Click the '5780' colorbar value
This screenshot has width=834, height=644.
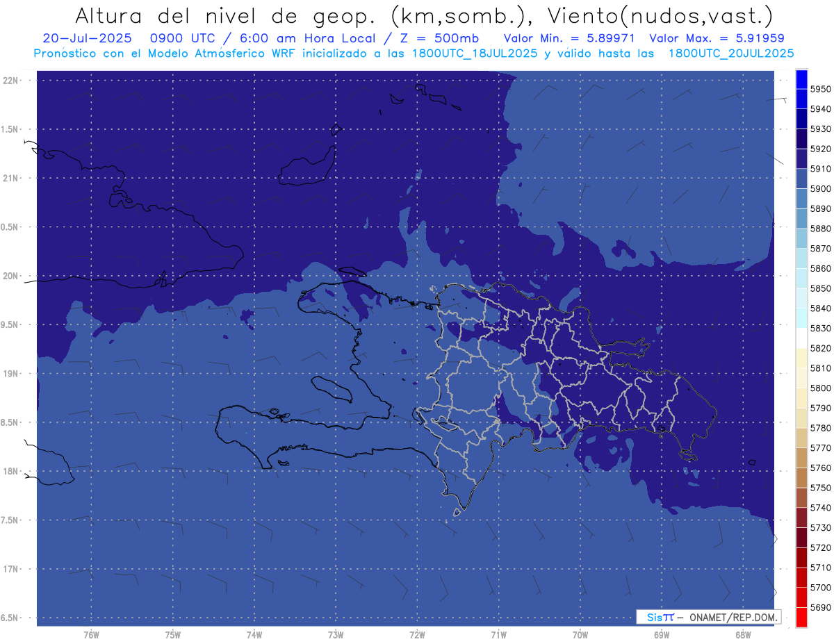coord(821,428)
